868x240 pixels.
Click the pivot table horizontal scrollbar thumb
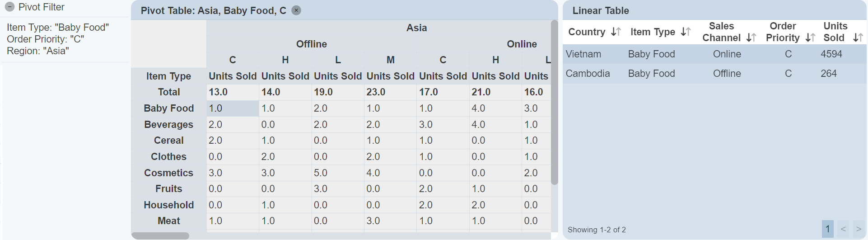click(160, 236)
